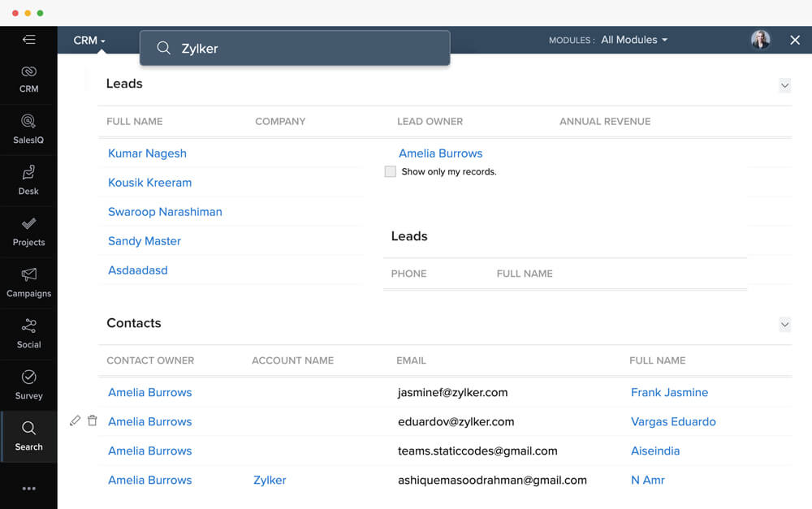Open the lead Kumar Nagesh

[x=147, y=153]
